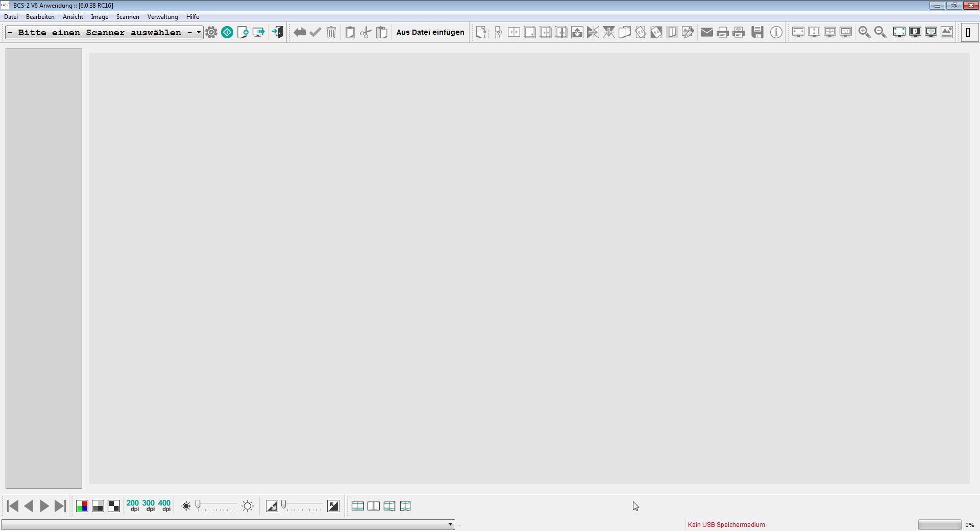Viewport: 980px width, 531px height.
Task: Click the mirror vertically icon
Action: 609,32
